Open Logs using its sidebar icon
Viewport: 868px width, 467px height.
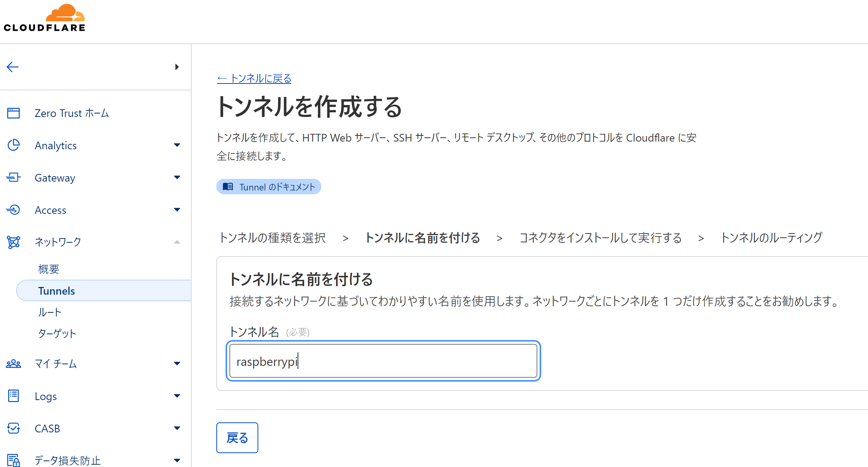13,396
